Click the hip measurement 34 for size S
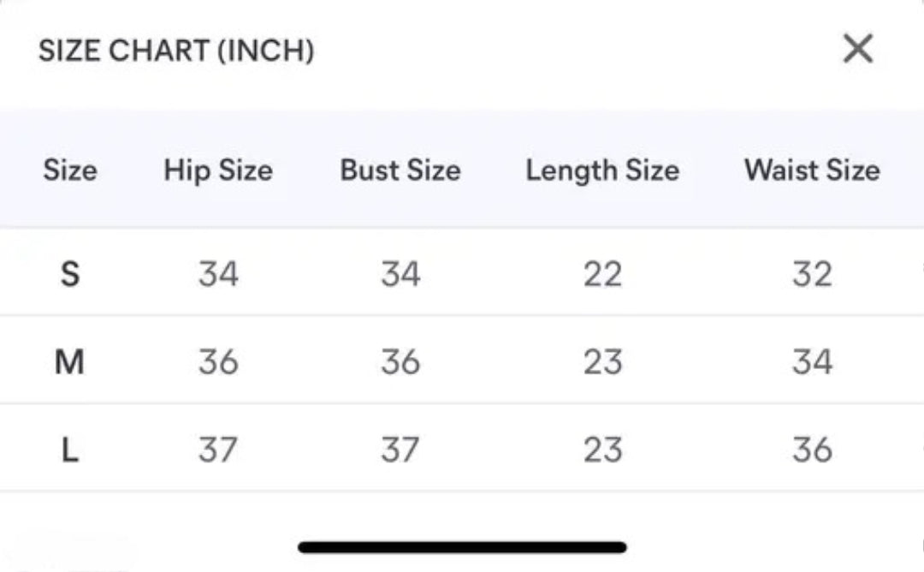 coord(218,274)
